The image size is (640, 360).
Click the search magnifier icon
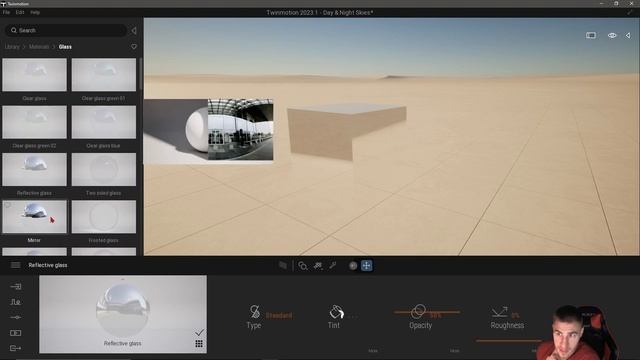point(13,30)
